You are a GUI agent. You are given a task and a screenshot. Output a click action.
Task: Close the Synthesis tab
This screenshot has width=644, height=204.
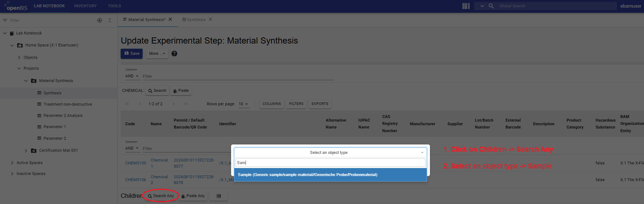[210, 19]
